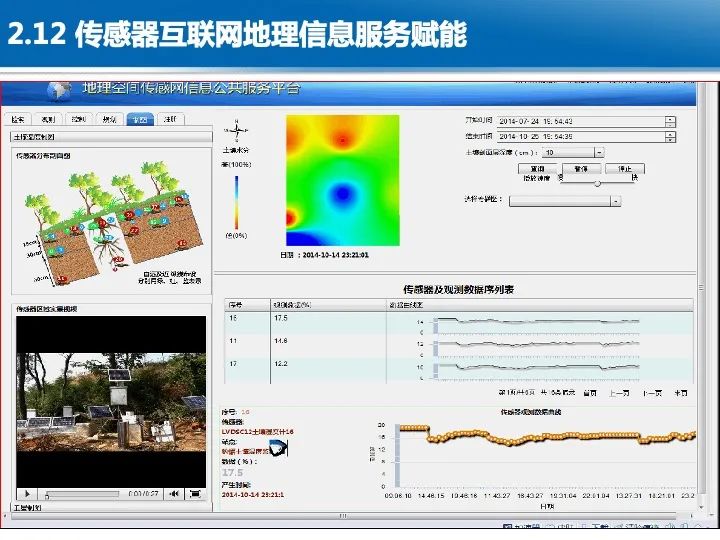Click the start time field 2014-07-24
This screenshot has height=540, width=720.
pos(581,122)
